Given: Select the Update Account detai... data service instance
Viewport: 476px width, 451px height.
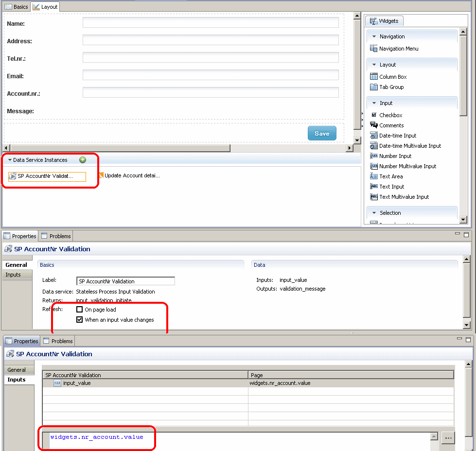Looking at the screenshot, I should click(129, 176).
